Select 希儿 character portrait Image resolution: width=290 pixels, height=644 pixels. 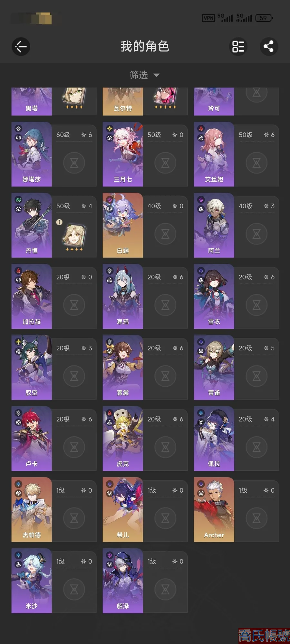tap(123, 510)
